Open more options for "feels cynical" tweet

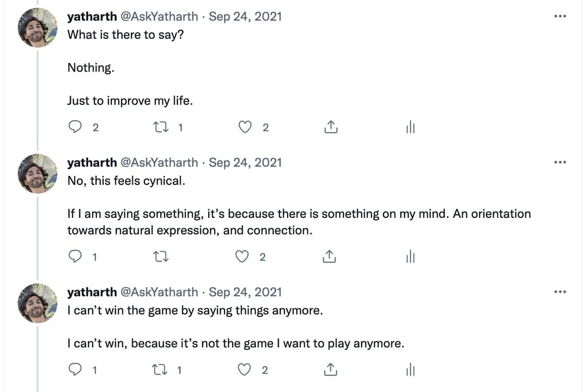[x=560, y=162]
